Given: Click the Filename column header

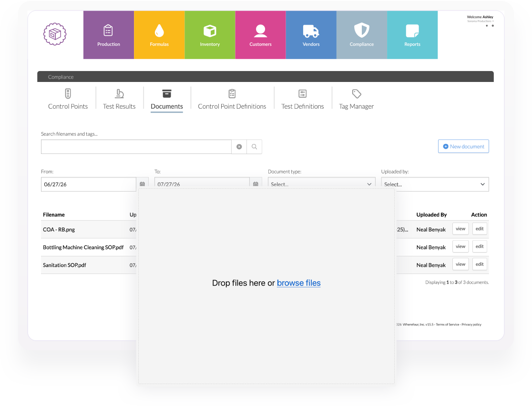Looking at the screenshot, I should [x=53, y=215].
